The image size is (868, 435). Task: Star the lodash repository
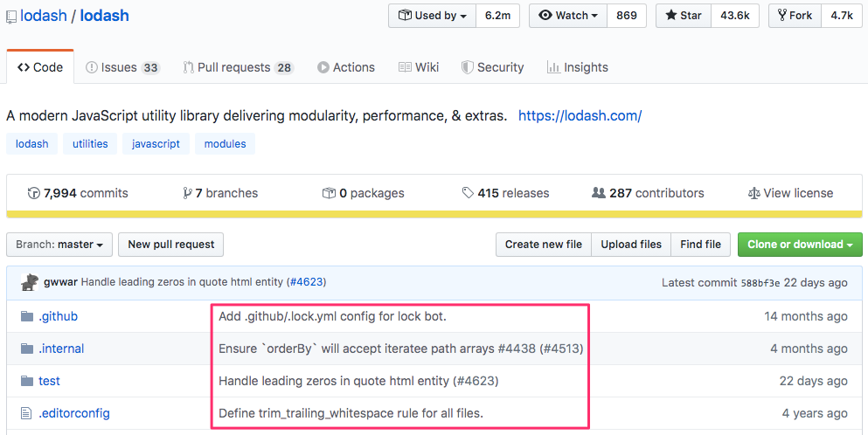[x=684, y=16]
